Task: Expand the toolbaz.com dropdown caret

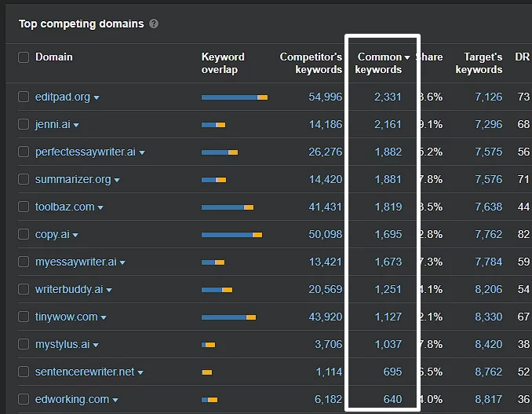Action: pos(100,208)
